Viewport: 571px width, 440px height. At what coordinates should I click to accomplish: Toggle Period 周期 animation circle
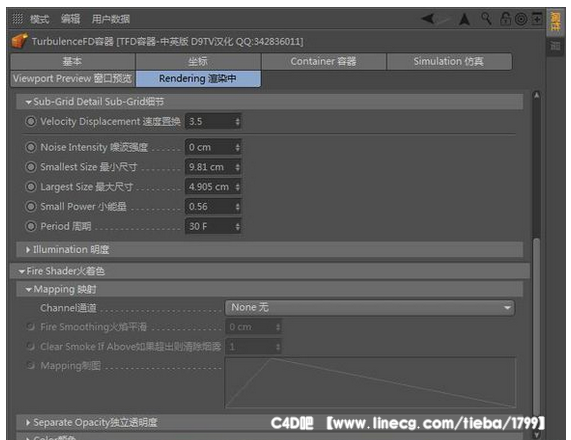pyautogui.click(x=31, y=226)
